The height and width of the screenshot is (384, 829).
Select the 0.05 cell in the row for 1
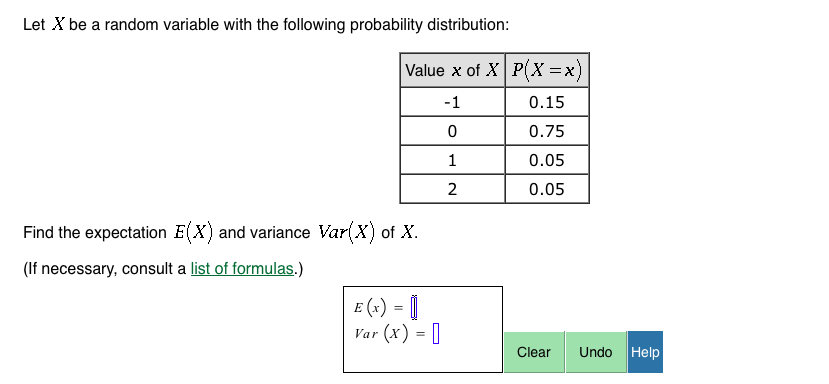[x=547, y=160]
